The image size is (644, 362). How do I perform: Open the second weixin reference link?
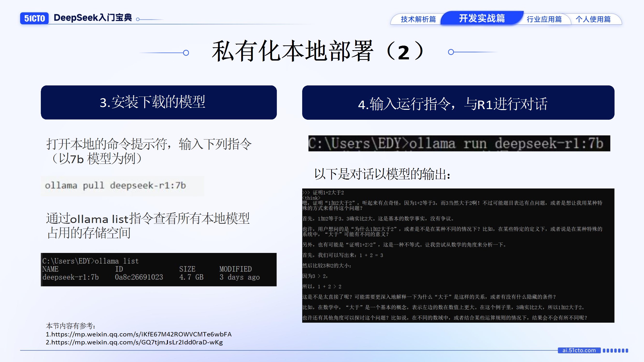[x=134, y=342]
